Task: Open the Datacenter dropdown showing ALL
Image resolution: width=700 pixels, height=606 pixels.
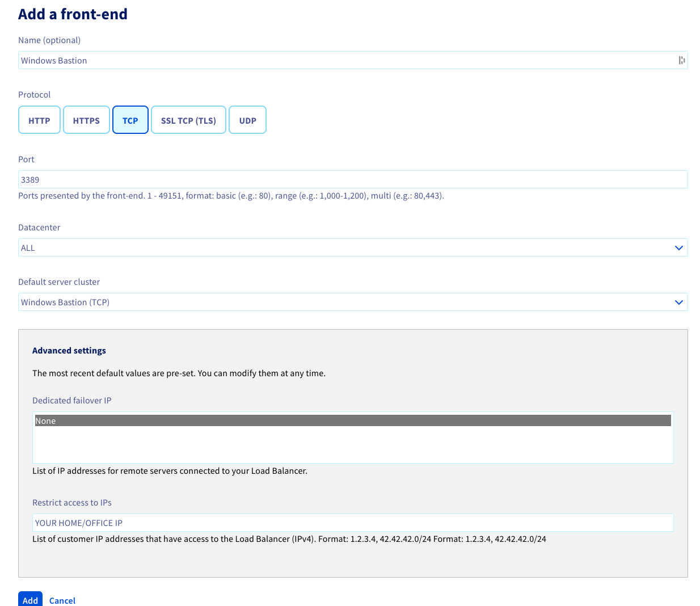Action: pyautogui.click(x=353, y=247)
